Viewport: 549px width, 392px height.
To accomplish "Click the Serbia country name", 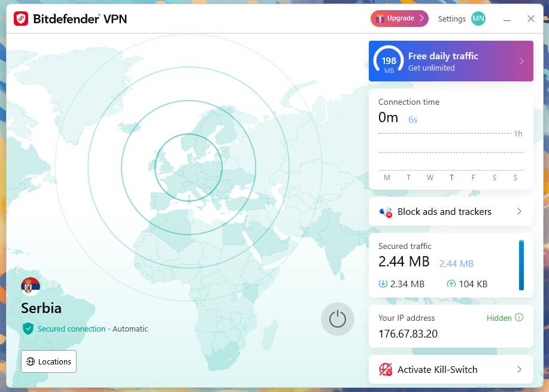I will [41, 308].
